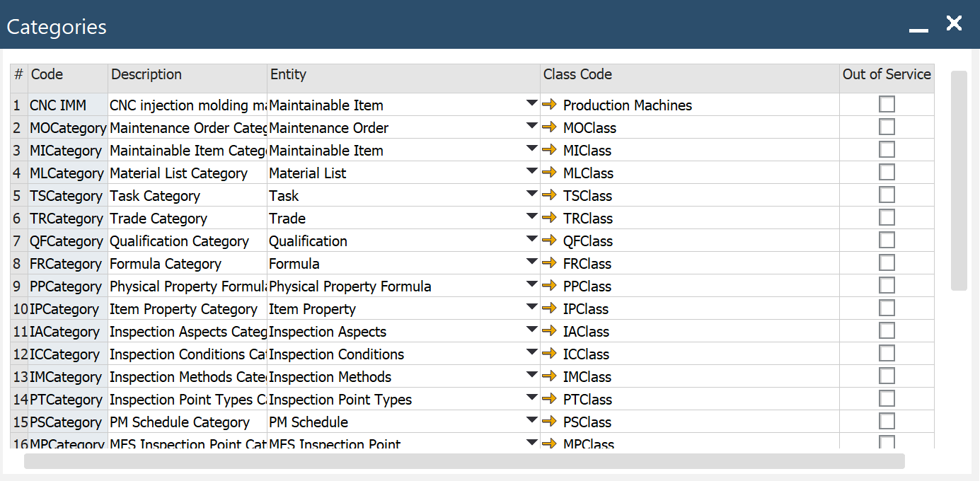Screen dimensions: 980x481
Task: Click the link arrow beside Production Machines
Action: 550,105
